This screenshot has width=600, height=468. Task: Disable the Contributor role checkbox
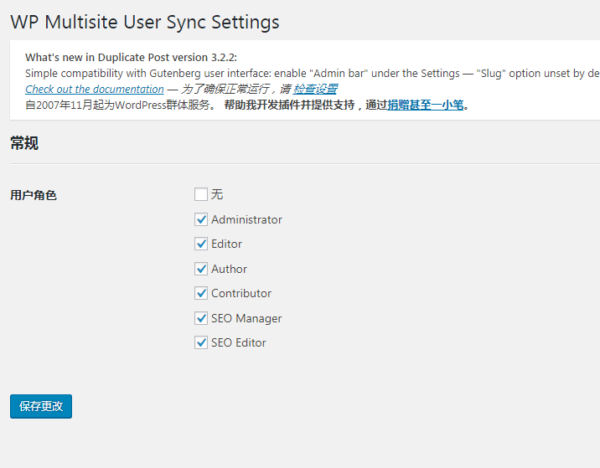point(201,293)
